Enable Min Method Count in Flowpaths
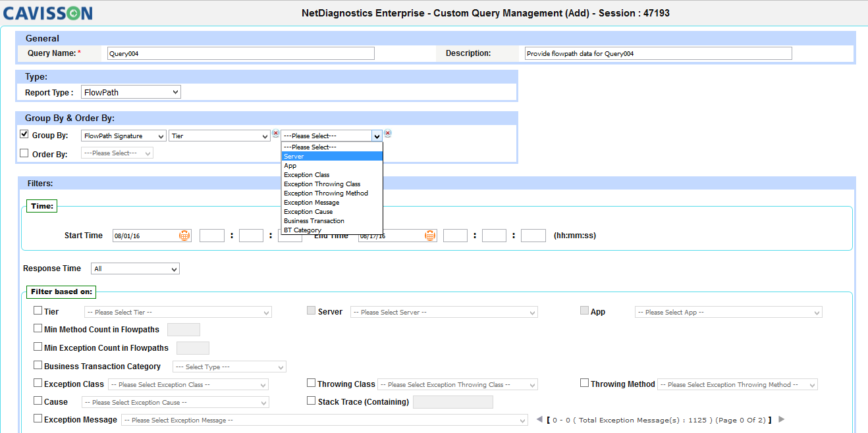This screenshot has width=868, height=433. tap(38, 328)
